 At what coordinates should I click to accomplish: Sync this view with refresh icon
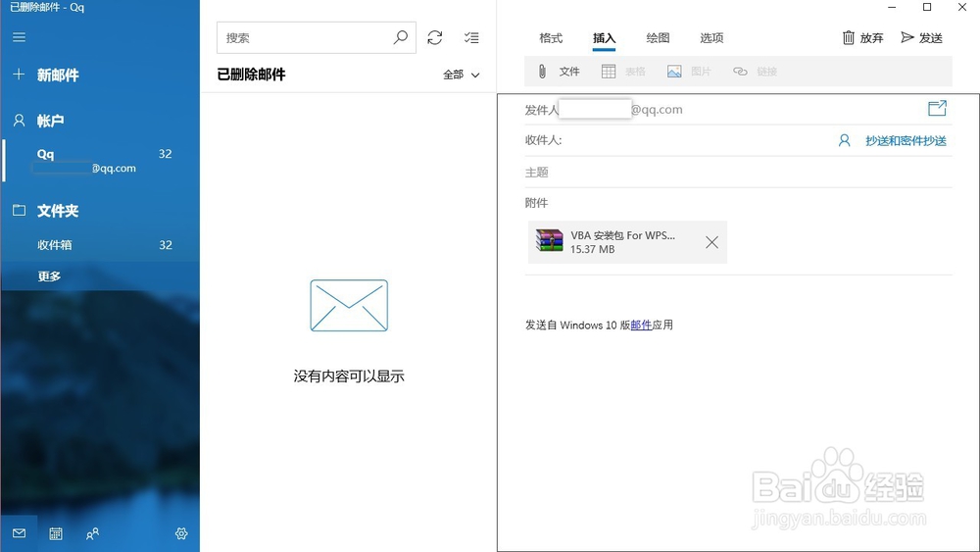[x=435, y=37]
